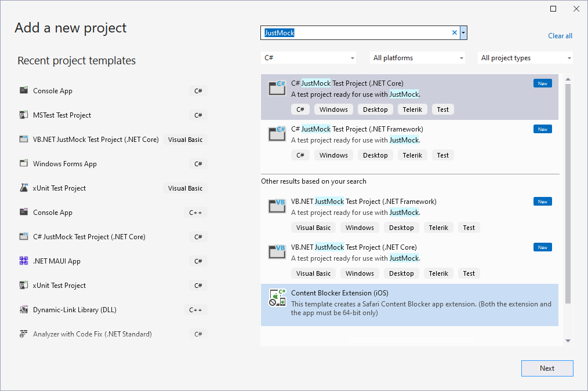Click the Content Blocker Extension (iOS) icon
Image resolution: width=588 pixels, height=391 pixels.
tap(277, 297)
